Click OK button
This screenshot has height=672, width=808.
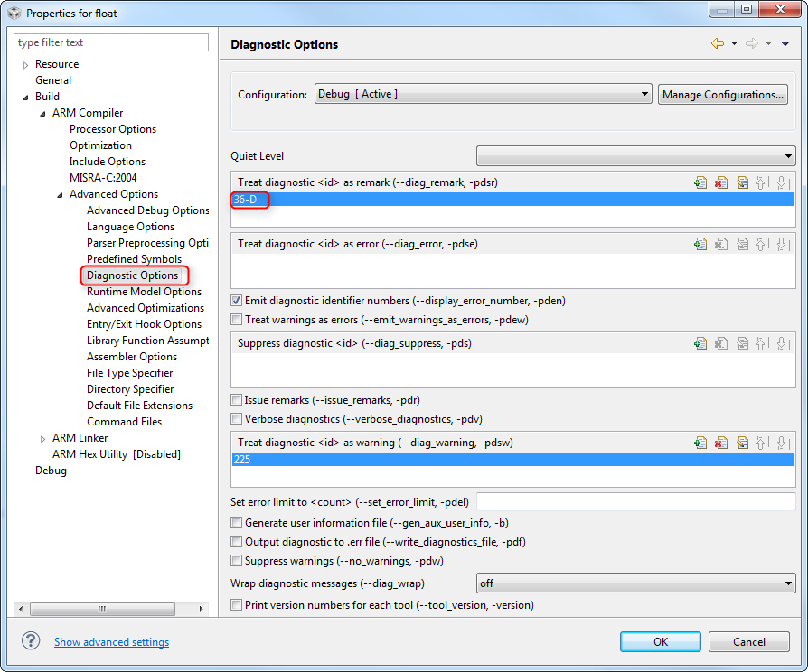pyautogui.click(x=660, y=641)
